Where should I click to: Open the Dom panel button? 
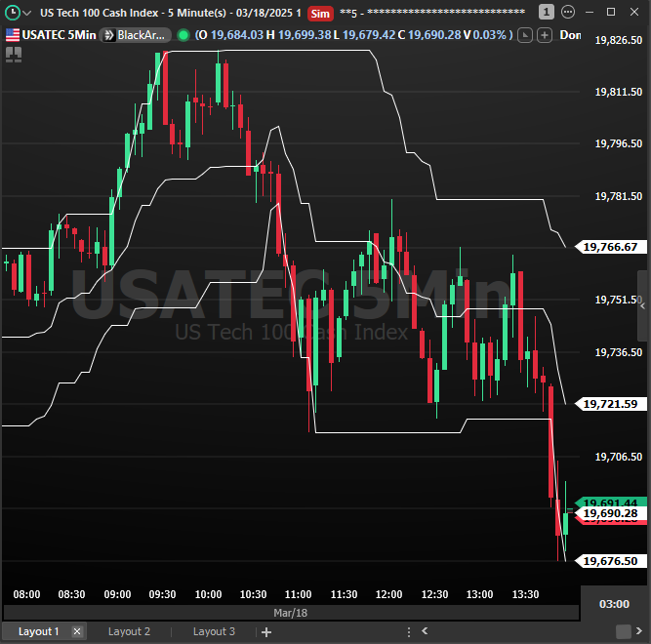[x=570, y=35]
